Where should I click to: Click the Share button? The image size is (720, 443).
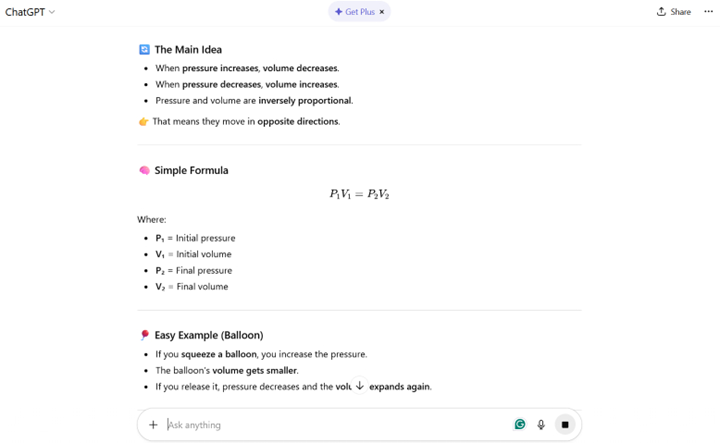[x=673, y=12]
